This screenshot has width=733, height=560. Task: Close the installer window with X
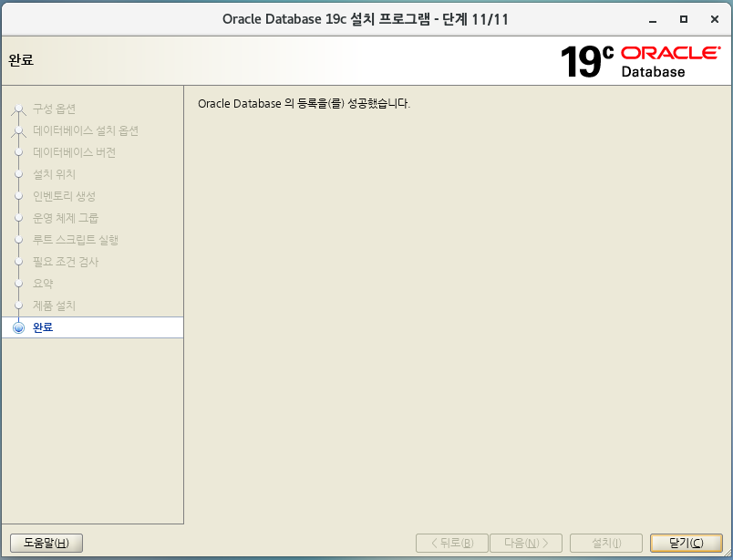pyautogui.click(x=714, y=19)
